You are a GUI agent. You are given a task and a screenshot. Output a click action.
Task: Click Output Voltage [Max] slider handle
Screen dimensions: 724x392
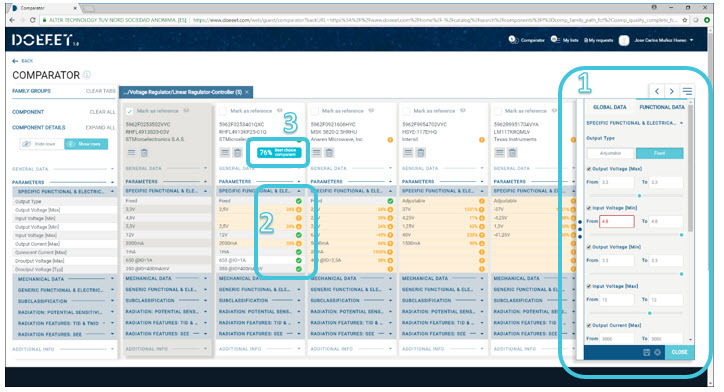point(640,196)
